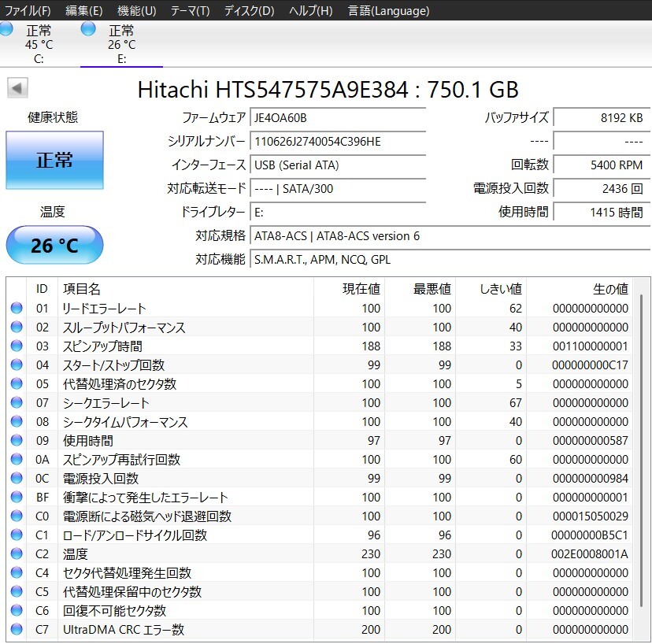This screenshot has width=652, height=644.
Task: Select the E: drive status icon
Action: pos(88,30)
